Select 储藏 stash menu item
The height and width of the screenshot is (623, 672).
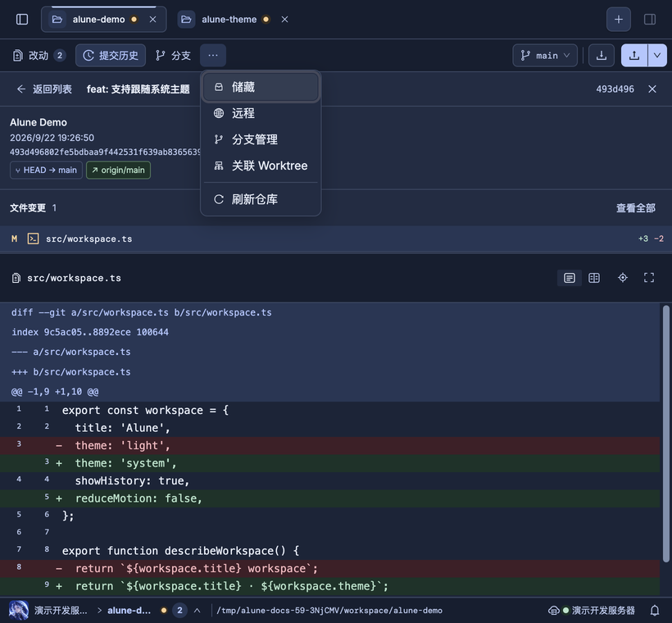click(x=261, y=87)
